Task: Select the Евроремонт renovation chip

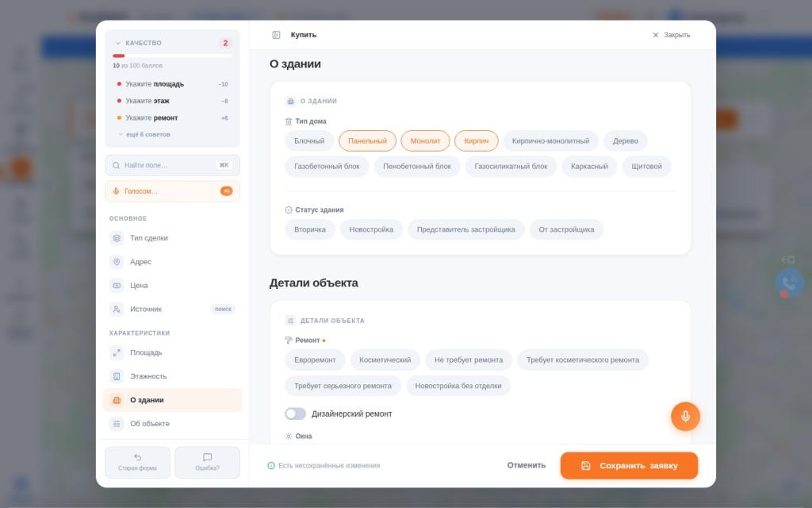Action: click(315, 360)
